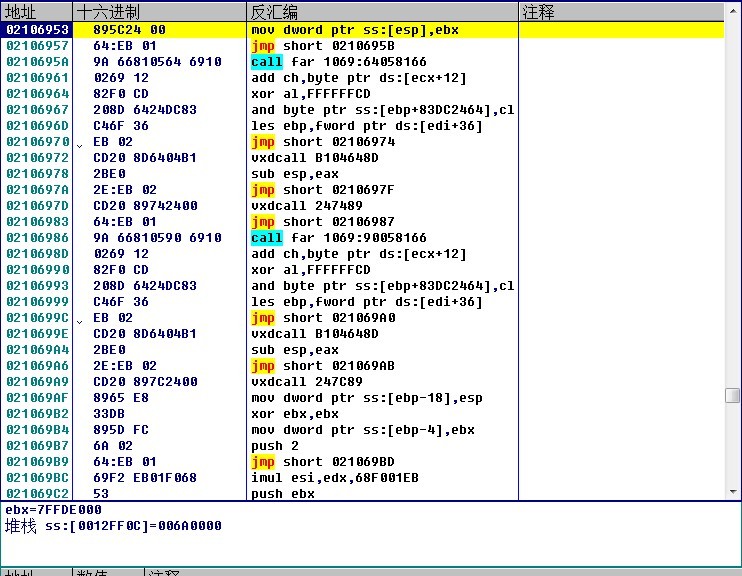Viewport: 742px width, 576px height.
Task: Click hex bytes 9A 66810564 6910
Action: click(157, 62)
